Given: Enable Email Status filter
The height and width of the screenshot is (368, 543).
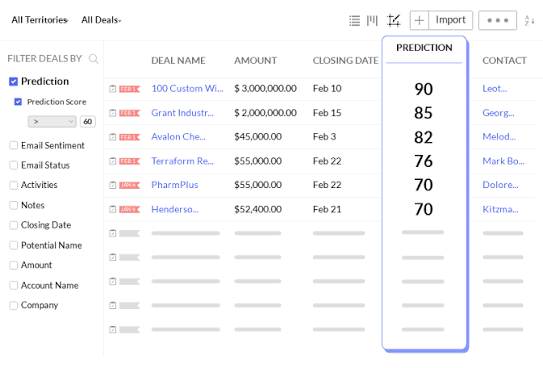Looking at the screenshot, I should pos(14,165).
